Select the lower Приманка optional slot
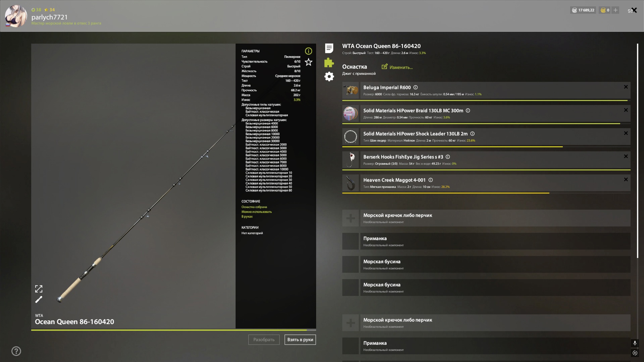644x362 pixels. click(x=486, y=346)
